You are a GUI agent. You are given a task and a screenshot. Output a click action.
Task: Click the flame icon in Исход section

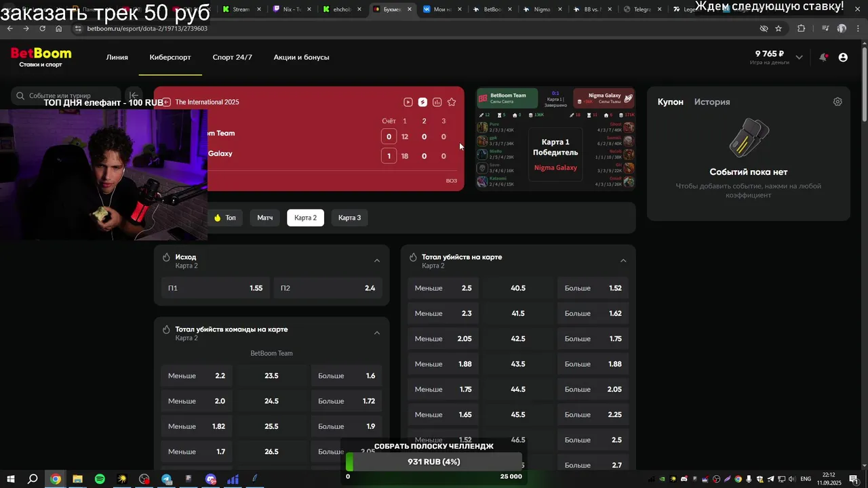click(166, 258)
